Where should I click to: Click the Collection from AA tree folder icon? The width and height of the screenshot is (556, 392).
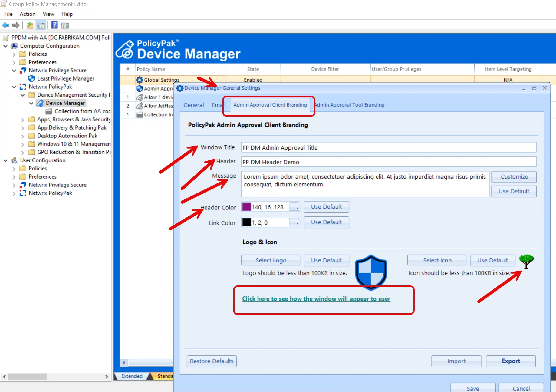click(49, 111)
